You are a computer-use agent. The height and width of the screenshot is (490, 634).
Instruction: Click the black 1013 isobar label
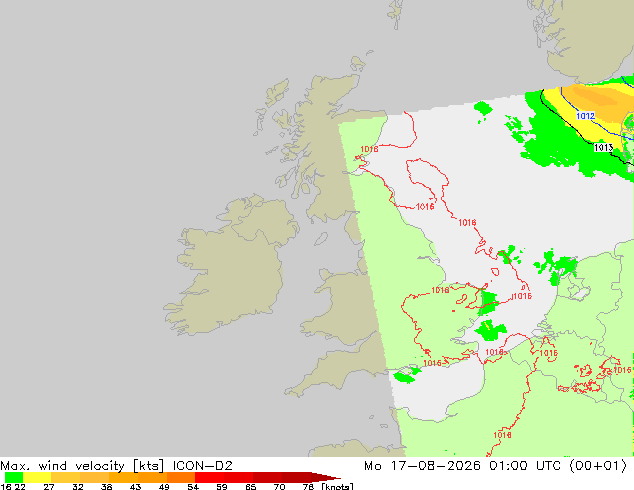[603, 148]
